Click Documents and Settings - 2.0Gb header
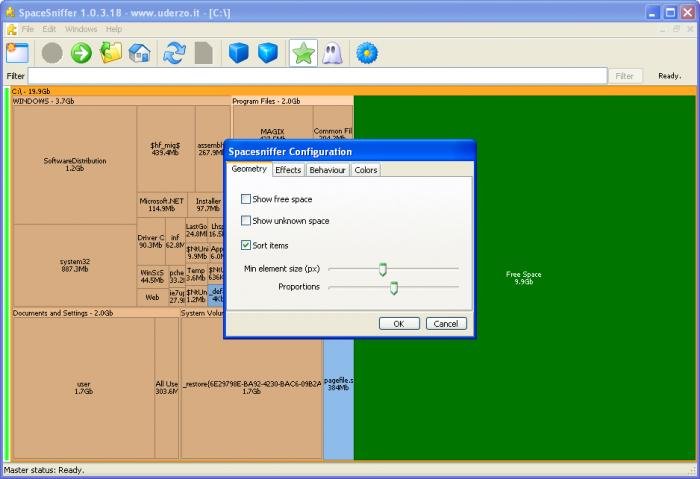Viewport: 700px width, 479px height. pyautogui.click(x=95, y=313)
